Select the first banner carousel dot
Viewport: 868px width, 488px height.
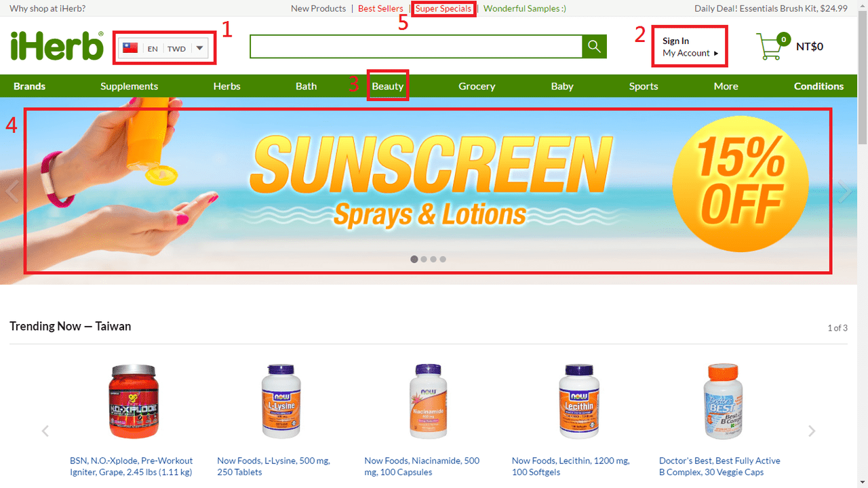pos(414,259)
